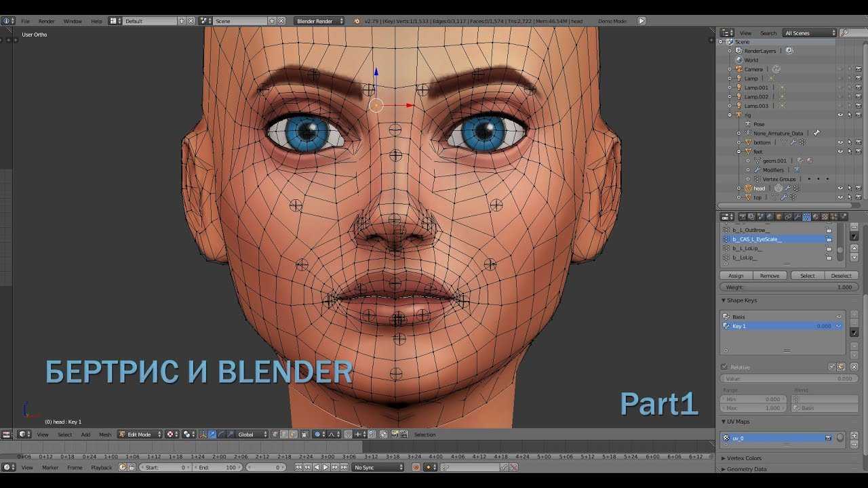Image resolution: width=868 pixels, height=488 pixels.
Task: Click the Select vertex group button
Action: [808, 276]
